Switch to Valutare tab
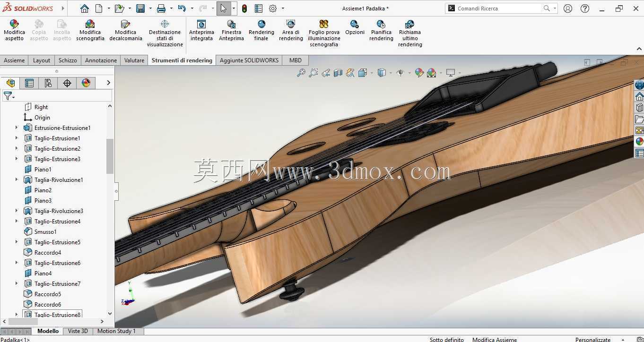Viewport: 644px width, 342px height. 134,60
